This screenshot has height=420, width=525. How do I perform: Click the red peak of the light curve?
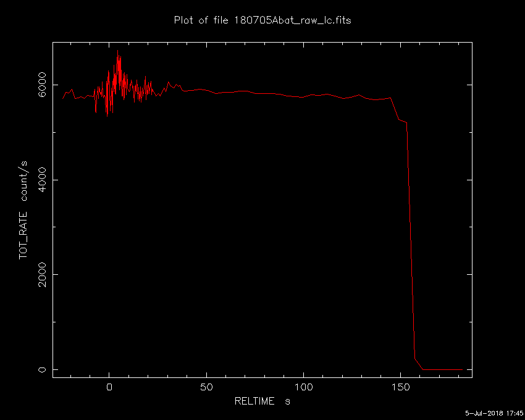tap(117, 51)
